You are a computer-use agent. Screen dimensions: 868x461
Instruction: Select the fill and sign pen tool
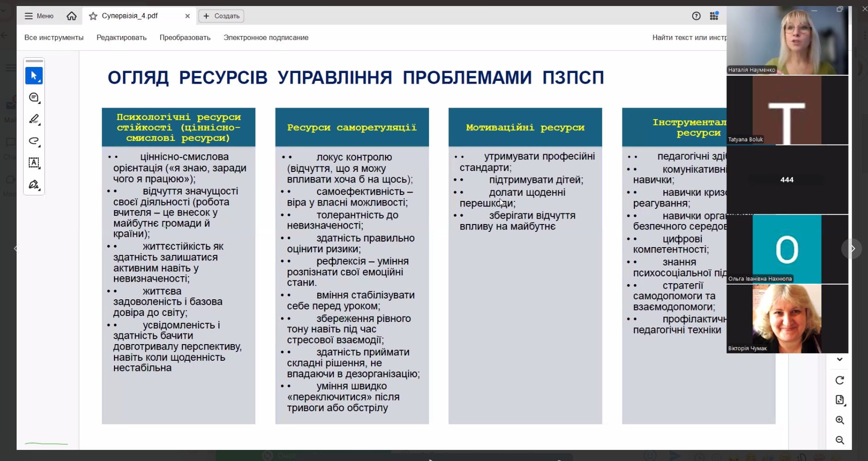click(34, 185)
